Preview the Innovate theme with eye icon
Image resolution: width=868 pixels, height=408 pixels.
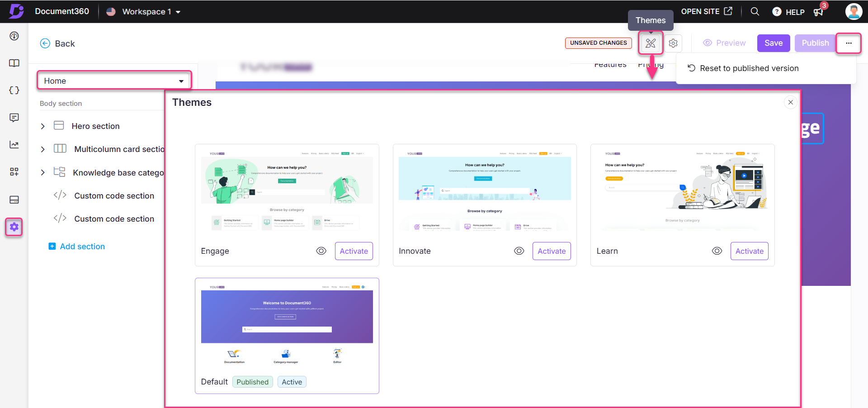click(x=519, y=251)
